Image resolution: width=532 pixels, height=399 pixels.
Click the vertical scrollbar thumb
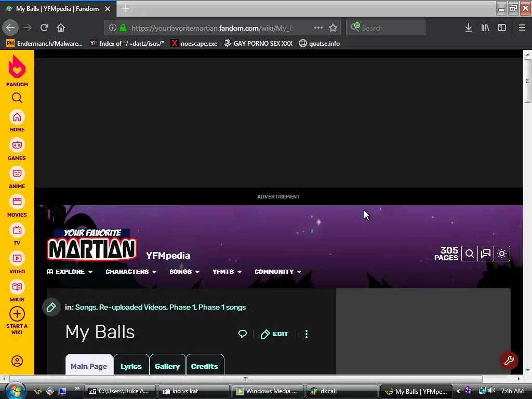tap(527, 81)
